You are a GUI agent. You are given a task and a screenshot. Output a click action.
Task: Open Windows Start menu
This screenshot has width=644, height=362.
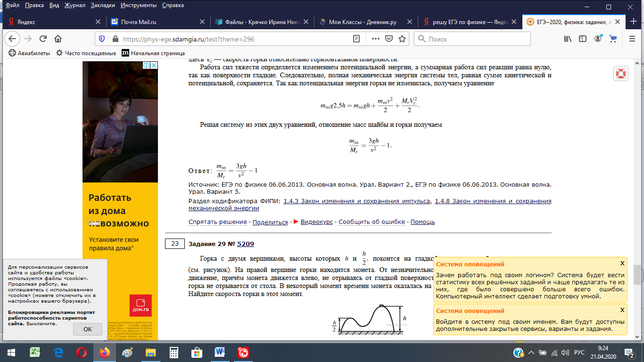pos(11,352)
